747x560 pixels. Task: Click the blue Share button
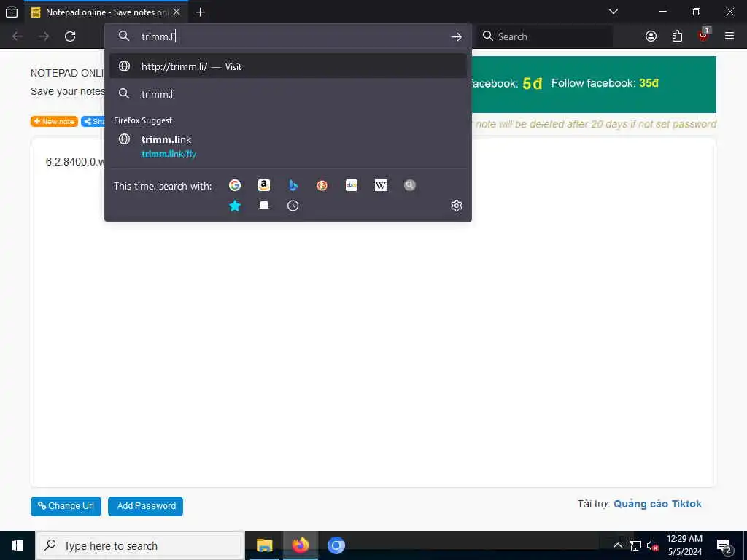pyautogui.click(x=93, y=122)
